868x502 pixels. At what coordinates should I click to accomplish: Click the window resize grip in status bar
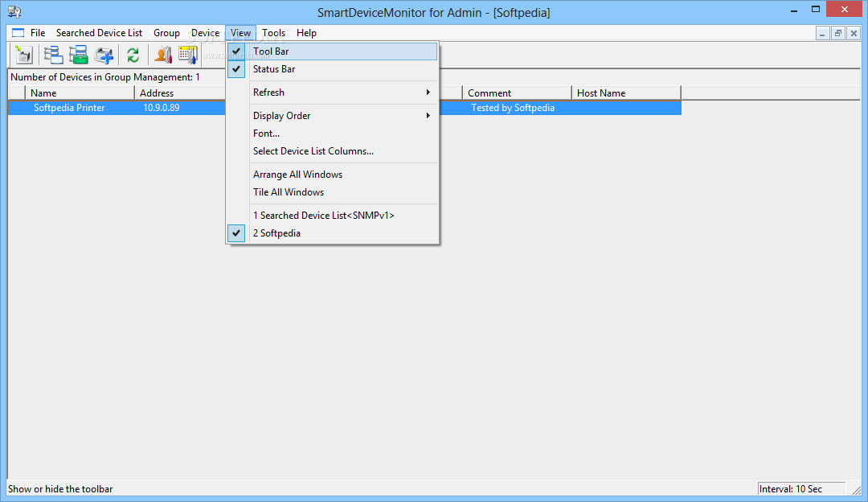857,490
